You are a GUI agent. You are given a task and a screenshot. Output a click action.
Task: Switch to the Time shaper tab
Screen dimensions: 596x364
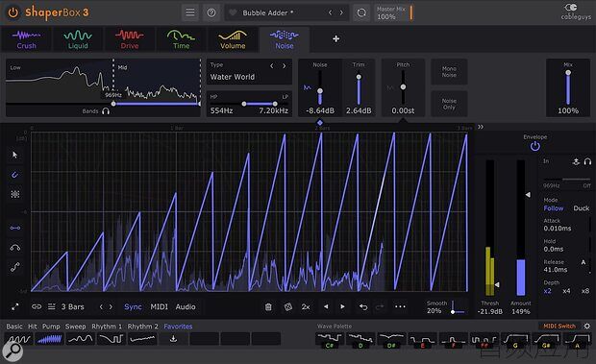(x=181, y=39)
